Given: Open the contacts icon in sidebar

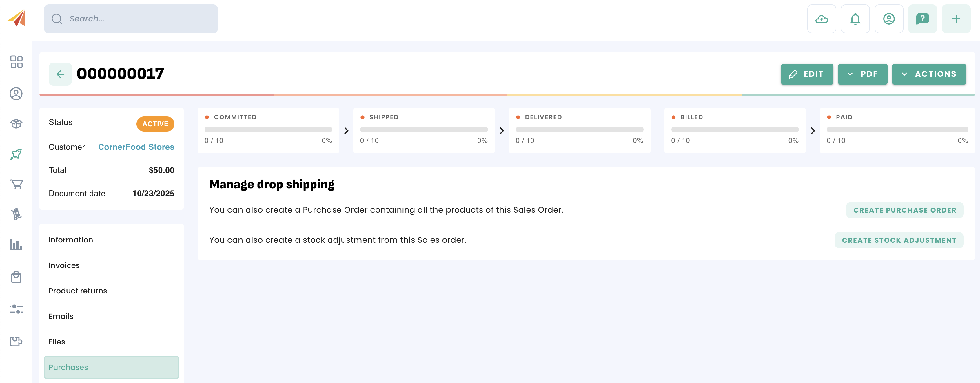Looking at the screenshot, I should [16, 94].
